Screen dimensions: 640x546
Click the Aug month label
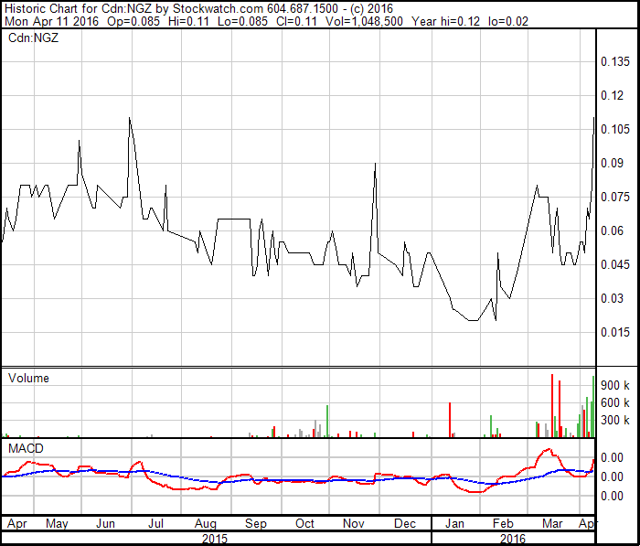point(205,524)
